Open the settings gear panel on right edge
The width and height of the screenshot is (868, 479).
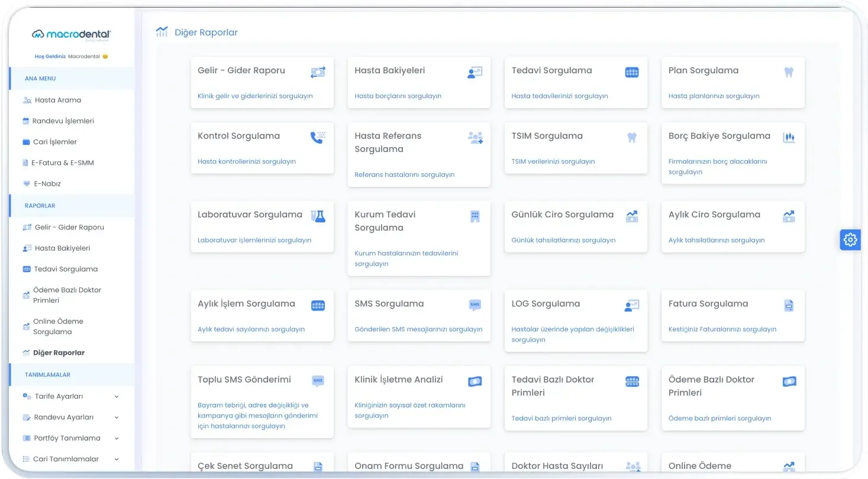tap(850, 239)
